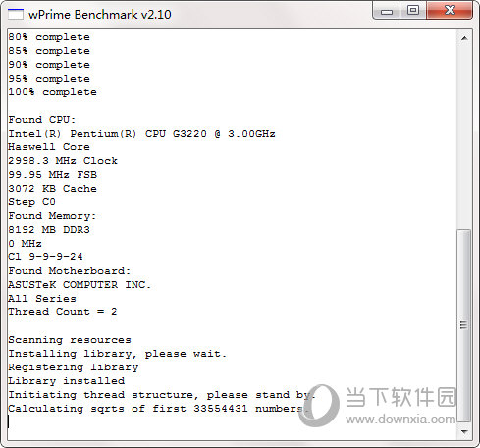Click the '90% complete' line

(49, 65)
